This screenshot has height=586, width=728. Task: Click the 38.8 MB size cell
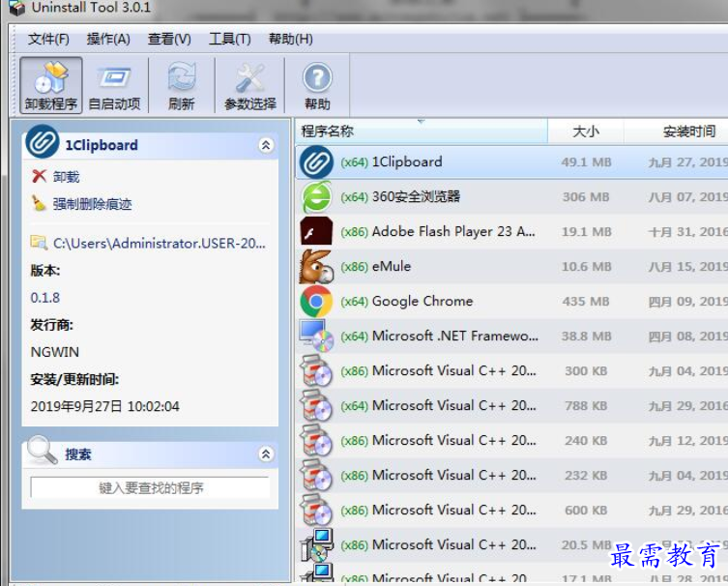[x=587, y=337]
